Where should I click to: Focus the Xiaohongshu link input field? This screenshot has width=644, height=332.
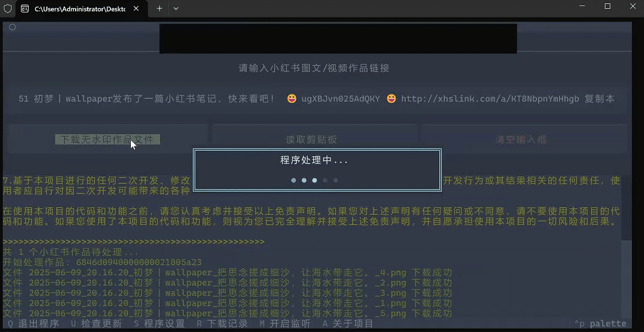tap(317, 99)
